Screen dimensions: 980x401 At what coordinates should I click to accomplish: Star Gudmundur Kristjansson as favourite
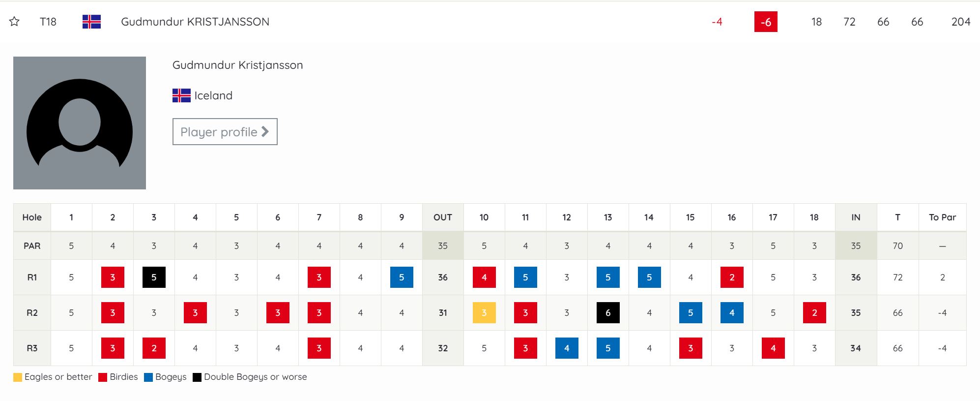[x=14, y=22]
